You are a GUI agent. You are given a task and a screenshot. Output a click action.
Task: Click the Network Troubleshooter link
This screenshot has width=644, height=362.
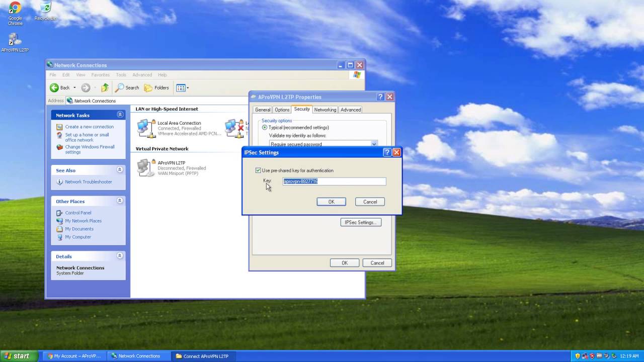click(x=89, y=182)
